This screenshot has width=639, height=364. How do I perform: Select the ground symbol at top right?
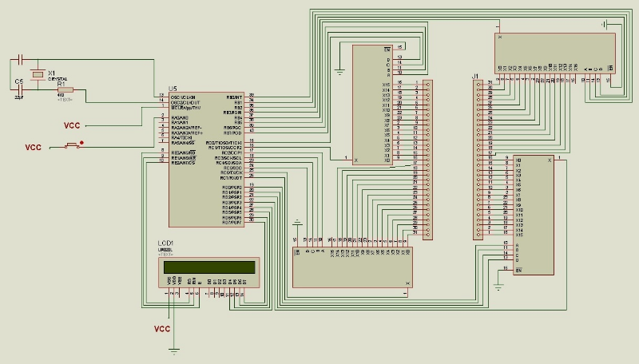(606, 22)
